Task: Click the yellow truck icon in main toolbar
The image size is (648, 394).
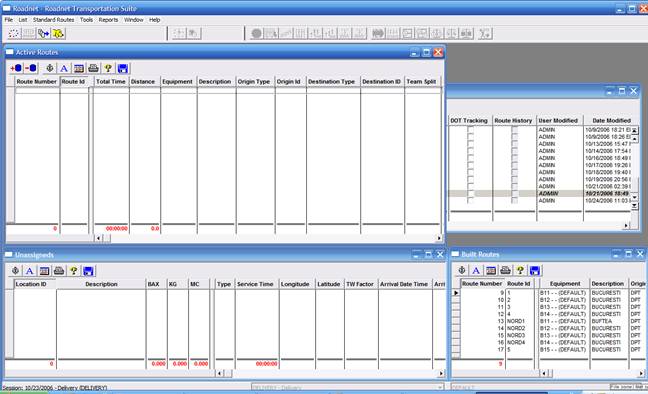Action: coord(58,33)
